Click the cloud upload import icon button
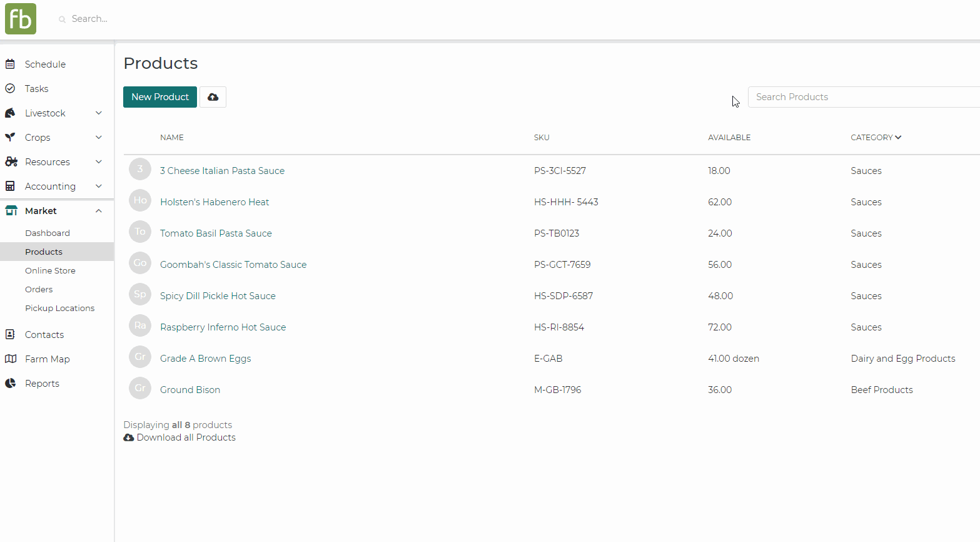Image resolution: width=980 pixels, height=542 pixels. (x=213, y=97)
